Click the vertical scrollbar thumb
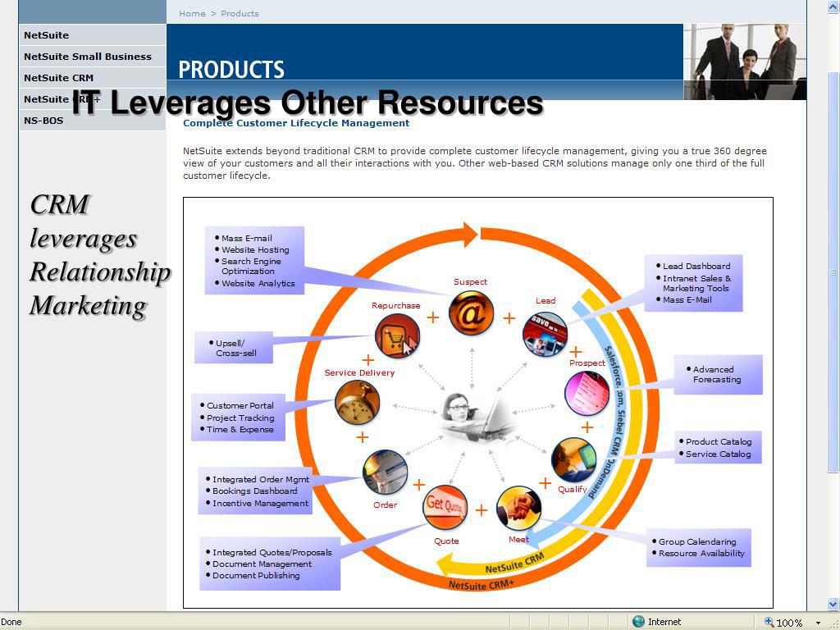 [833, 272]
